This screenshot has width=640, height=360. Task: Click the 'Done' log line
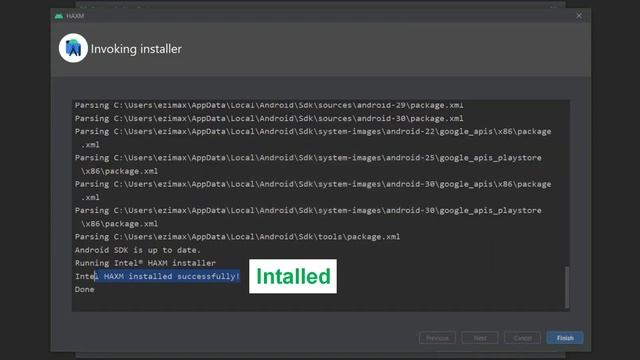coord(84,289)
